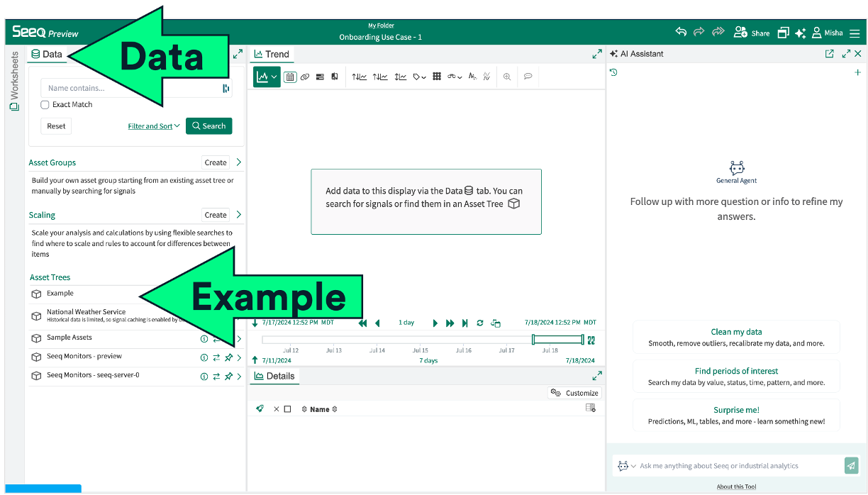Expand the Filter and Sort options

click(x=153, y=126)
